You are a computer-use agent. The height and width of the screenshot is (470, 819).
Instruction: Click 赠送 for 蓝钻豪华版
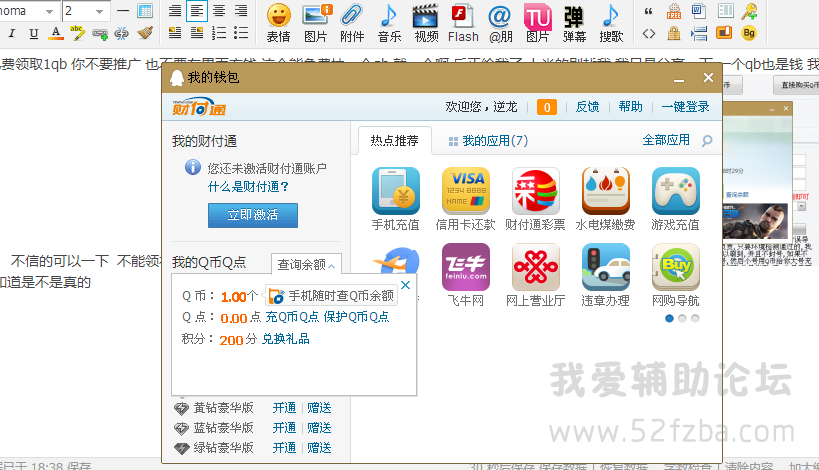tap(319, 428)
